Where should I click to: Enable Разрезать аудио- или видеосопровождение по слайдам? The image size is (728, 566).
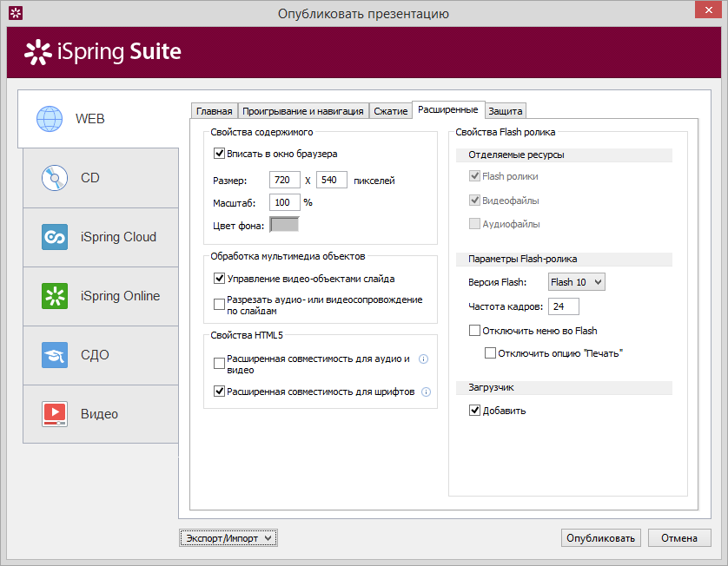click(x=219, y=305)
